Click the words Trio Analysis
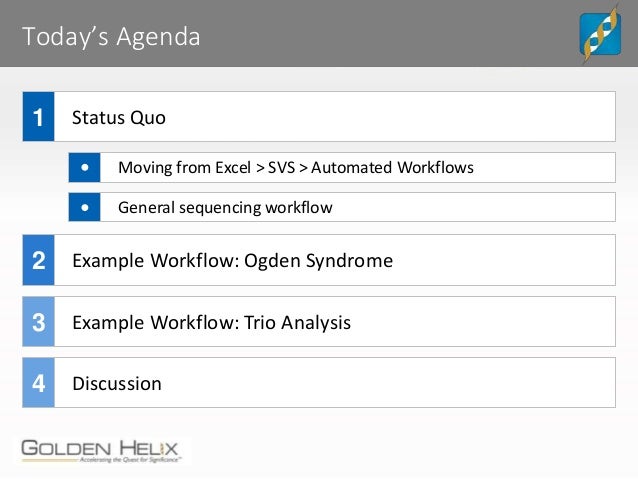 [x=297, y=323]
